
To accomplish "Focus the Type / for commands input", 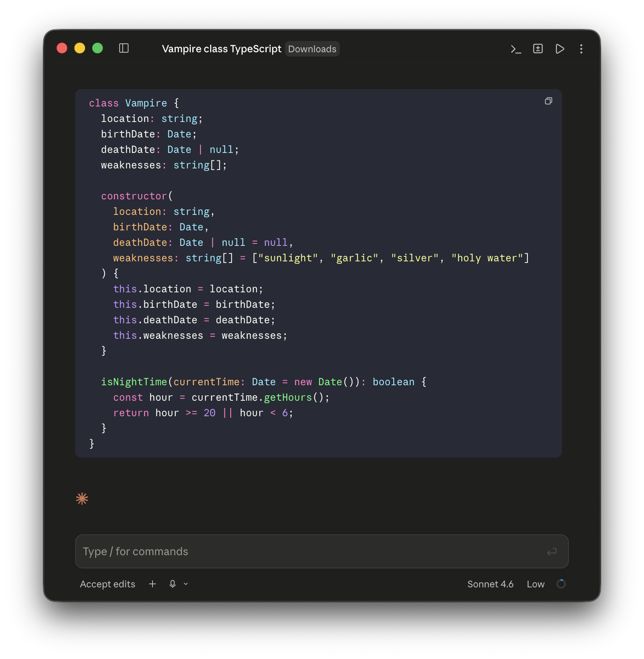I will click(322, 551).
